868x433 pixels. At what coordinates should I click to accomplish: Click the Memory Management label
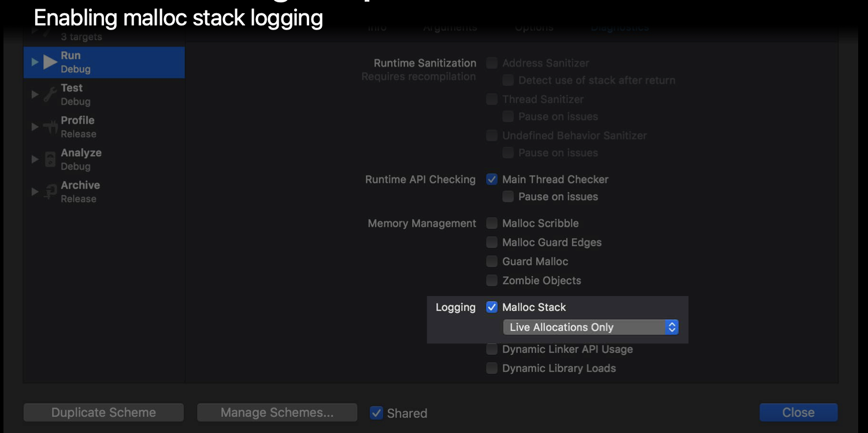[422, 223]
